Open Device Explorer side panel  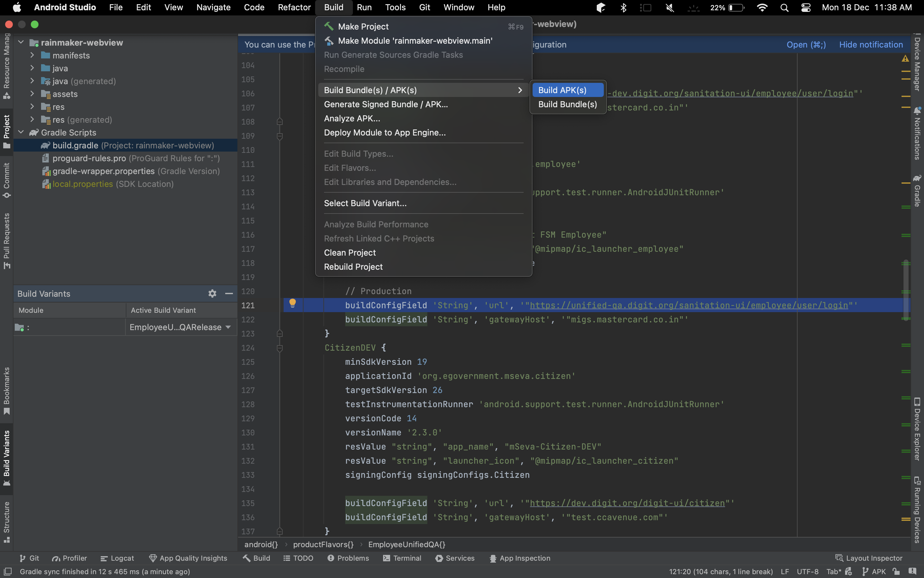point(917,429)
